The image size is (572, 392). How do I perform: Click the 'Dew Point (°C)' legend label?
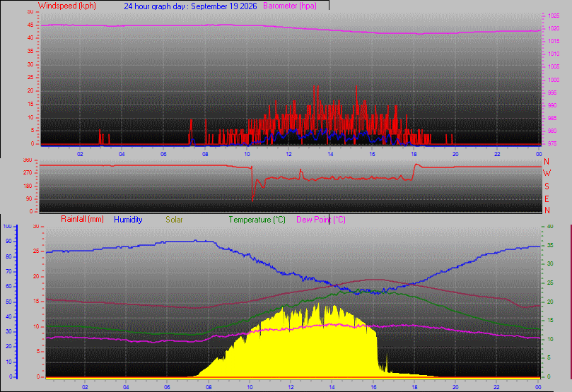(x=321, y=220)
